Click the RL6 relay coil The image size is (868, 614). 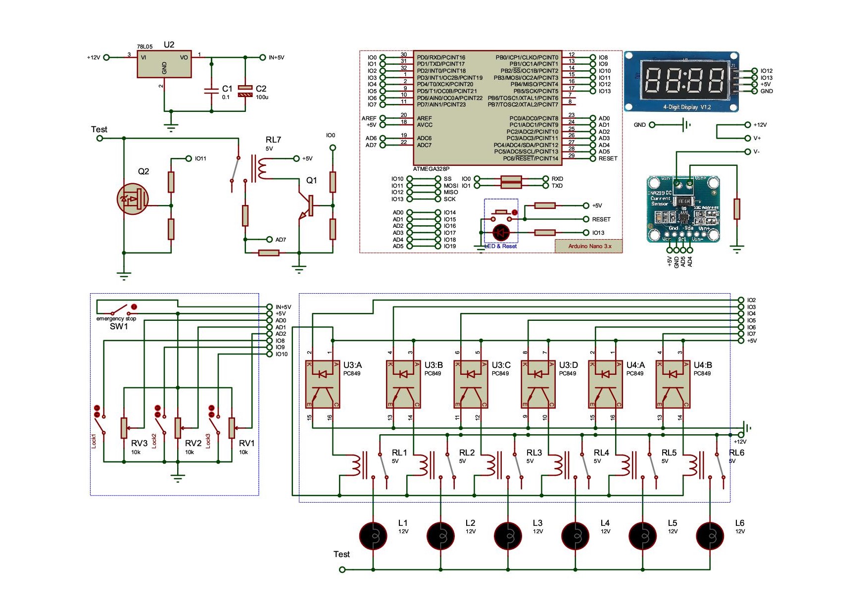coord(694,465)
